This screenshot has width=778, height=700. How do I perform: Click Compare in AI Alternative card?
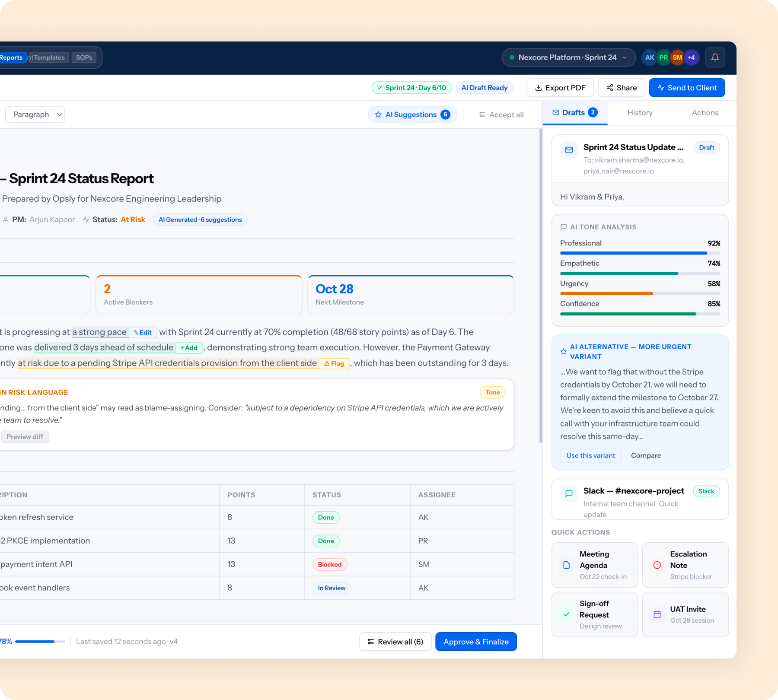[646, 455]
